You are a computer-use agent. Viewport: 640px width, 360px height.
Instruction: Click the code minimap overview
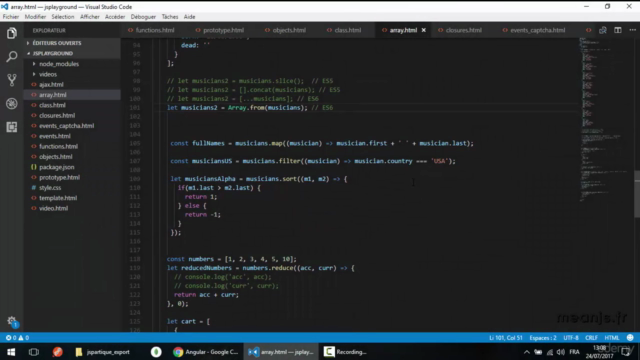click(606, 119)
